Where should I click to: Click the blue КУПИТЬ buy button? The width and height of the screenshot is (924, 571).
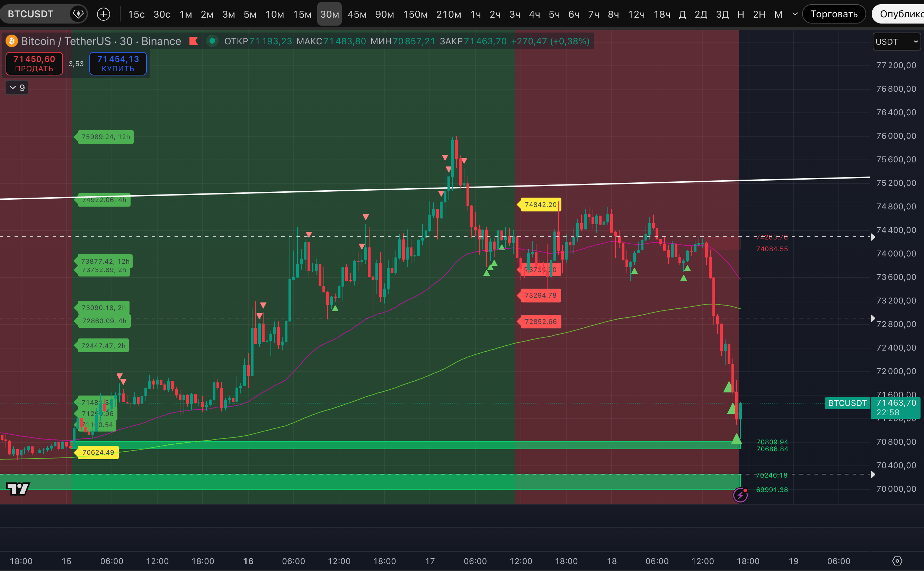[118, 63]
